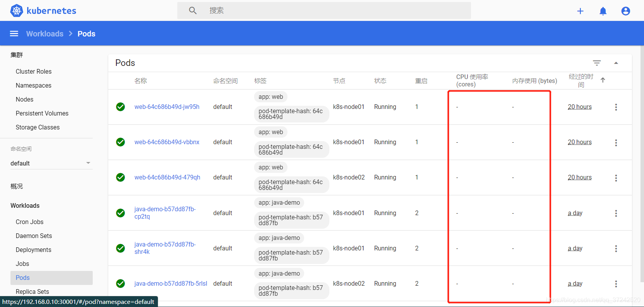Select Pods in sidebar

pos(52,278)
